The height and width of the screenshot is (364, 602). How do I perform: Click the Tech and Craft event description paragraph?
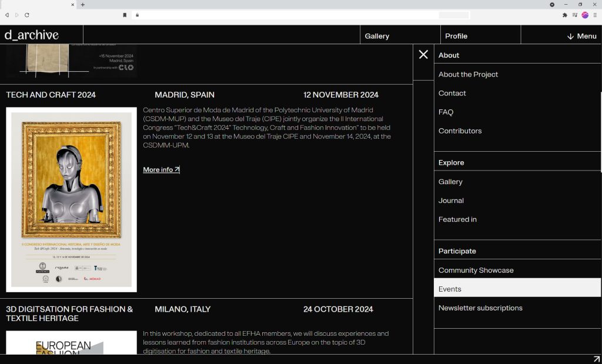(267, 128)
